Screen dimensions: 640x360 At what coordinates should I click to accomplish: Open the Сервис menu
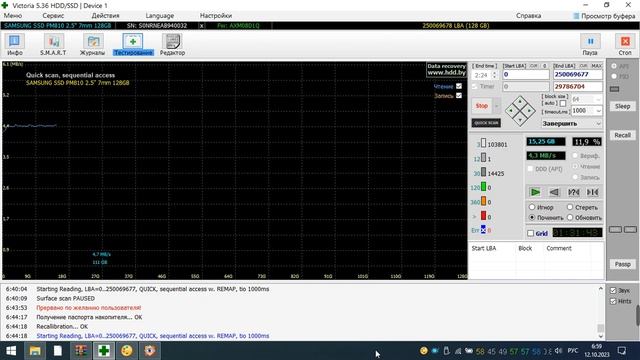tap(53, 16)
